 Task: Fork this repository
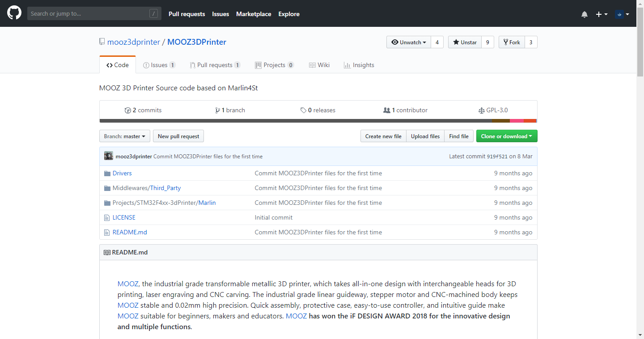tap(512, 42)
